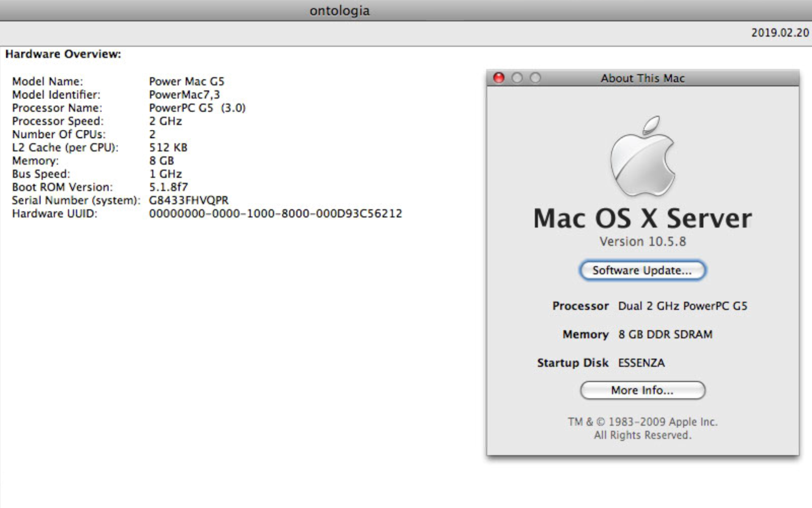Click the Hardware Overview heading
This screenshot has width=812, height=508.
click(63, 54)
